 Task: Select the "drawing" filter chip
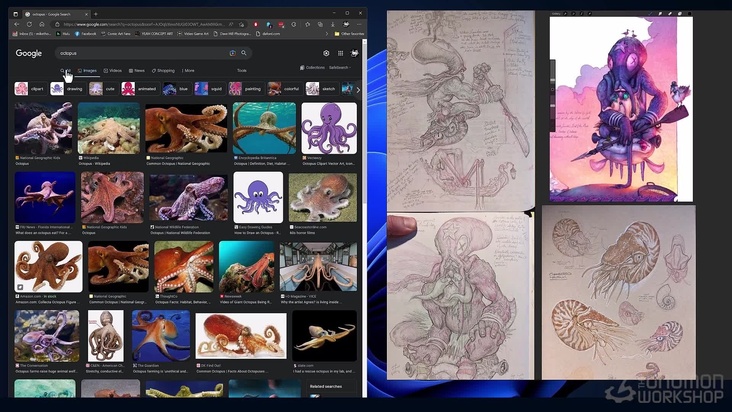click(x=67, y=88)
